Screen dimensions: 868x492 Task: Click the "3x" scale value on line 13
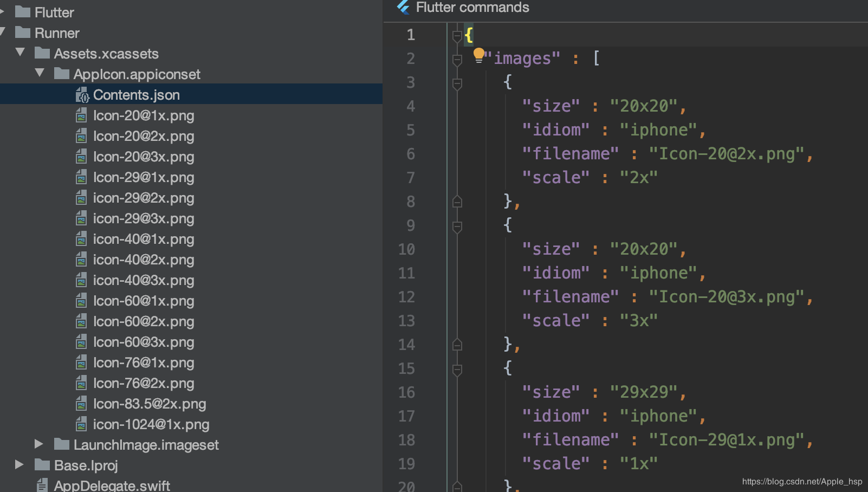pos(639,320)
